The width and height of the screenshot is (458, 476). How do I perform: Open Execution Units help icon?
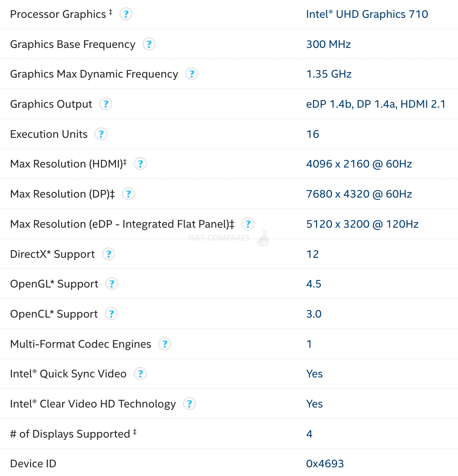(101, 134)
